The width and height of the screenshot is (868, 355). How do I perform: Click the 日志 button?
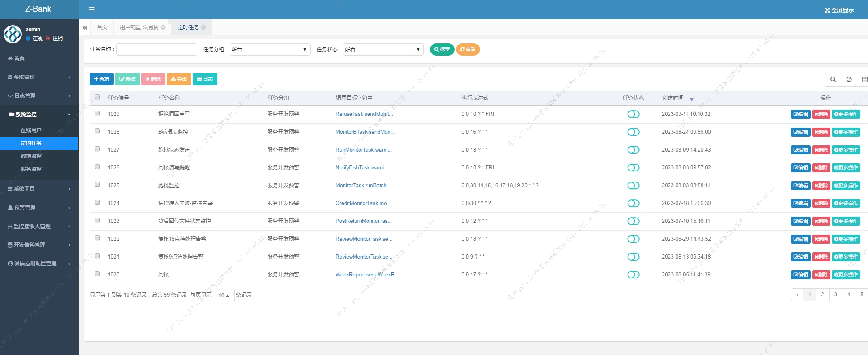pos(205,79)
